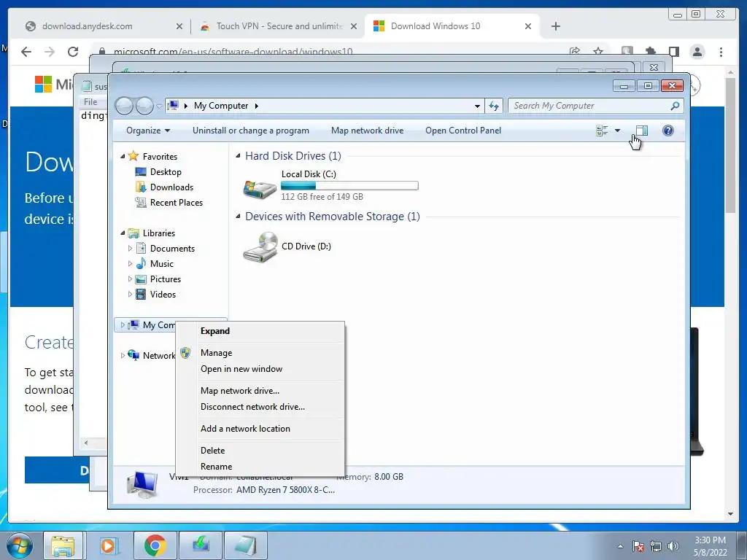Select Map network drive... context entry
Screen dimensions: 747x560
239,391
